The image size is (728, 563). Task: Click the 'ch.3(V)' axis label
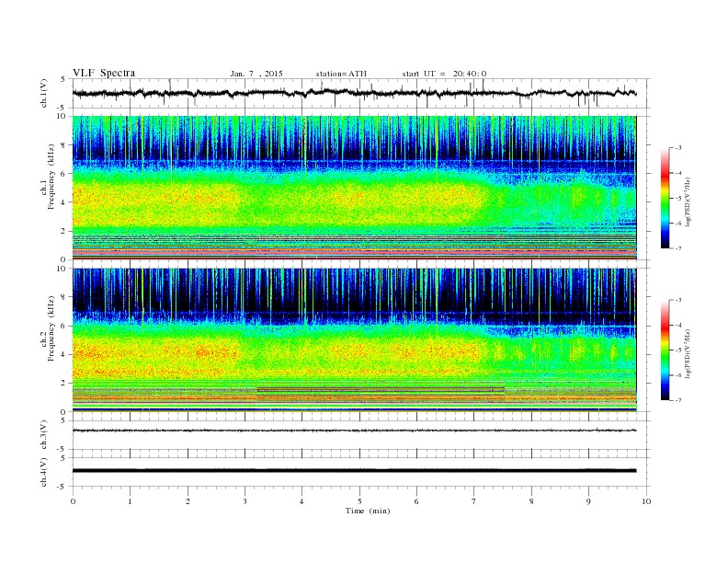pos(44,435)
